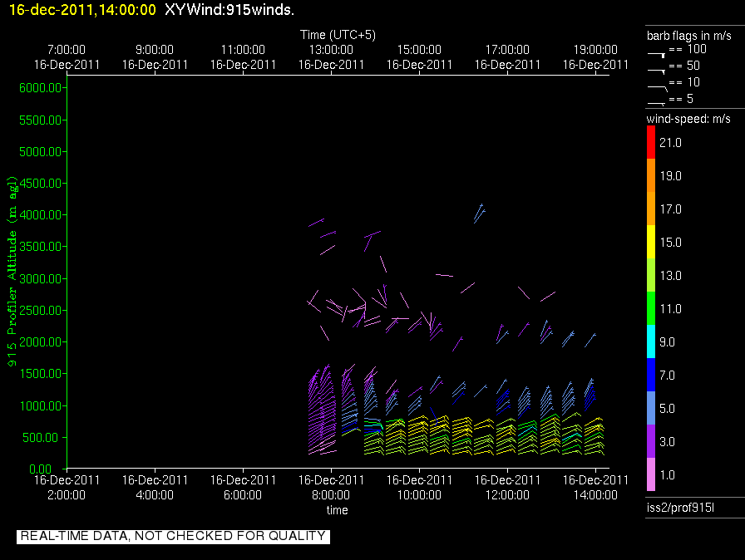Click the light green 13.0 m/s swatch

coord(651,275)
